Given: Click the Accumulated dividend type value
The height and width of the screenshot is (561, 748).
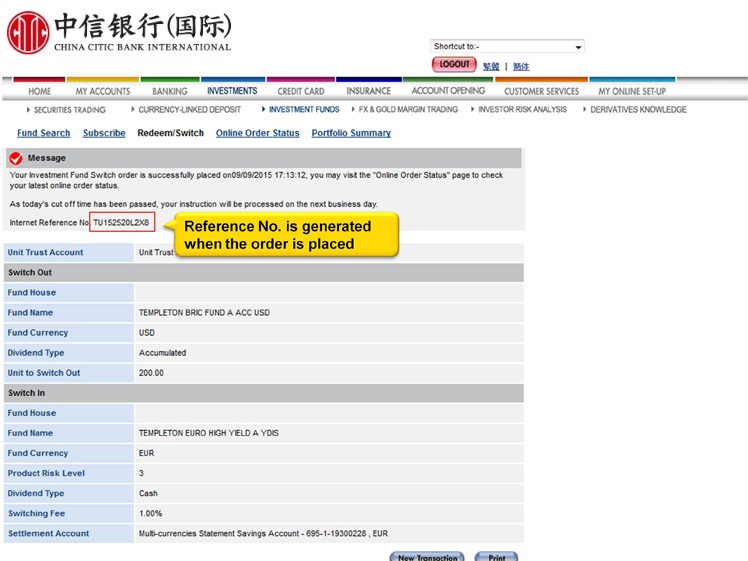Looking at the screenshot, I should (x=162, y=353).
